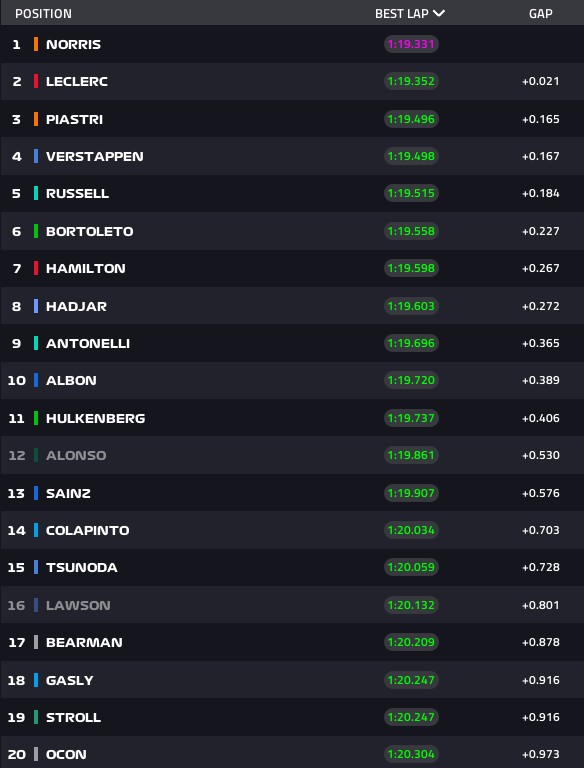Click Norris's purple 1:19.331 lap badge
The width and height of the screenshot is (584, 768).
[411, 44]
